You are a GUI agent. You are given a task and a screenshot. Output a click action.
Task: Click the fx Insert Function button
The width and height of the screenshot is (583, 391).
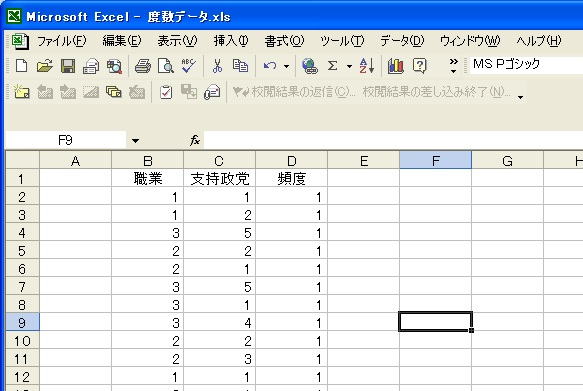(x=195, y=140)
